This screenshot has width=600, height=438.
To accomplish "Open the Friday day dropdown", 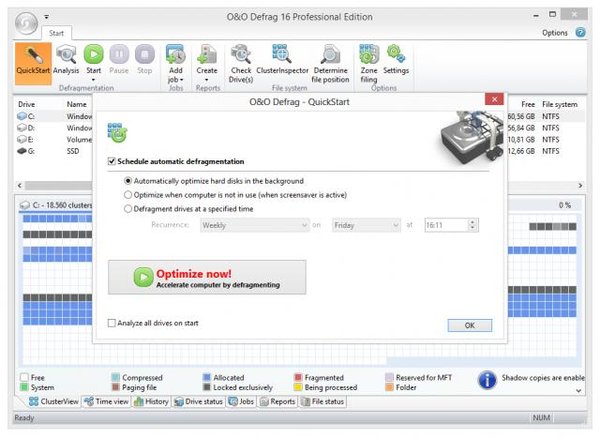I will [366, 225].
